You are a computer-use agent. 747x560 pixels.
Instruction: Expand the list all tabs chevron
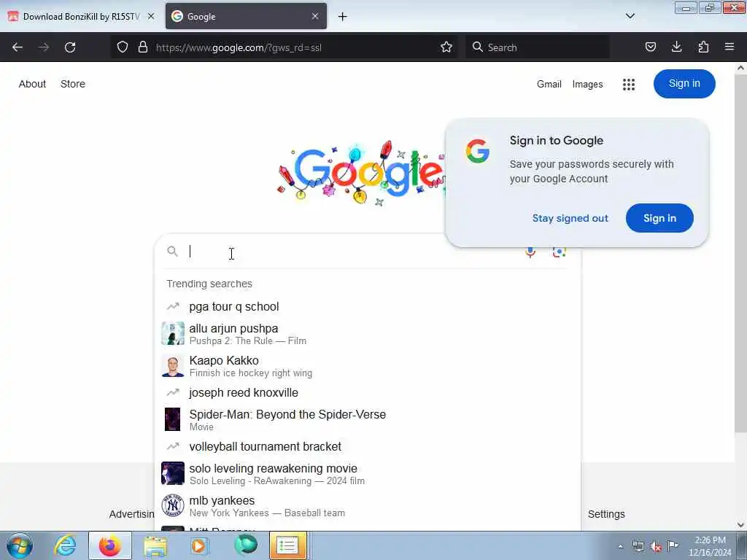[x=630, y=16]
